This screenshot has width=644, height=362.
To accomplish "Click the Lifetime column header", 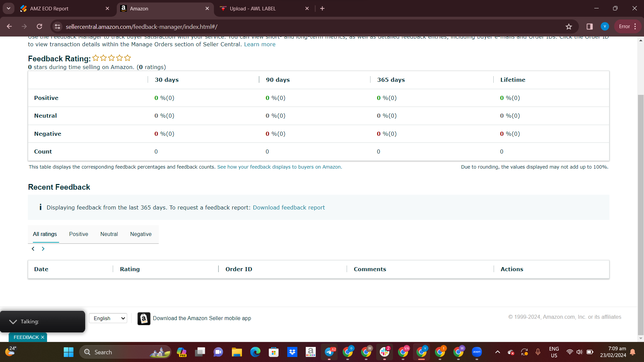I will pos(513,80).
